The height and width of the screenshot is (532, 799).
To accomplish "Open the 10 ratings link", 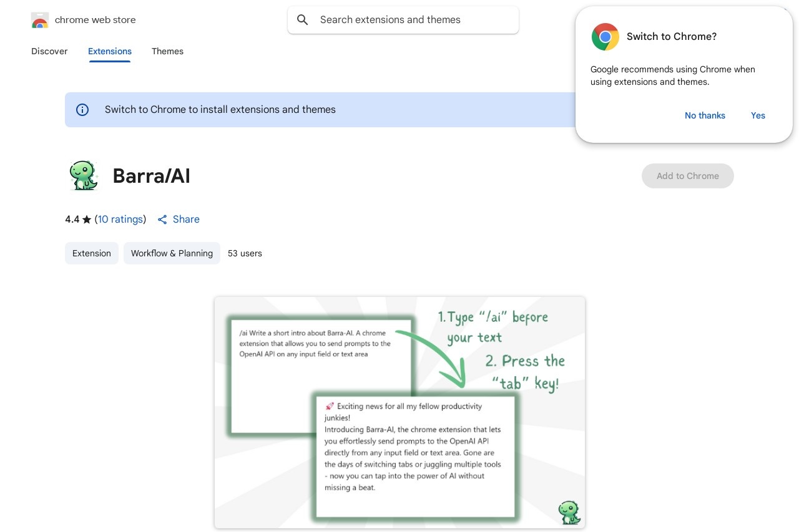I will pos(120,220).
